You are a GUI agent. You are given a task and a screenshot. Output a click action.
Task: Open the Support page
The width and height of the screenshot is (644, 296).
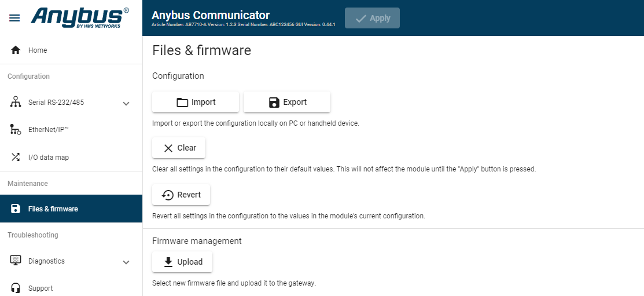[x=71, y=288]
